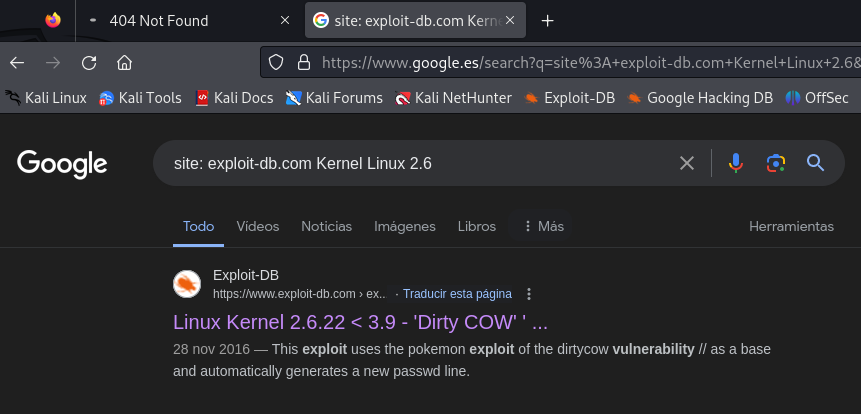Viewport: 861px width, 414px height.
Task: Click Traducir esta página link
Action: tap(458, 294)
